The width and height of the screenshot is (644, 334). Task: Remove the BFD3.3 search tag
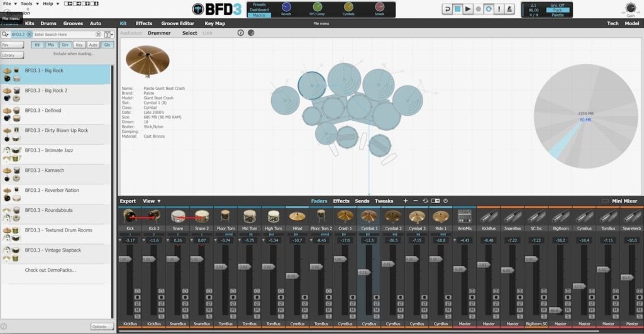30,35
